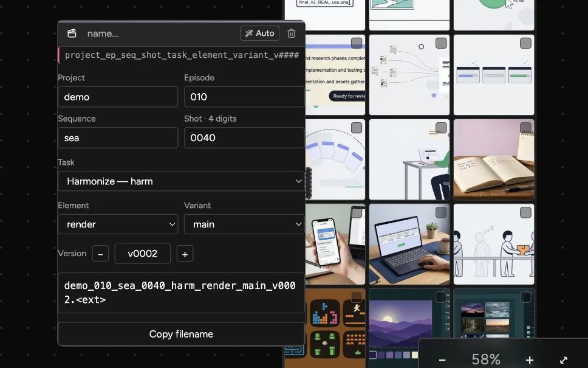
Task: Tick the checkbox on the flow diagram thumbnail
Action: [x=441, y=43]
